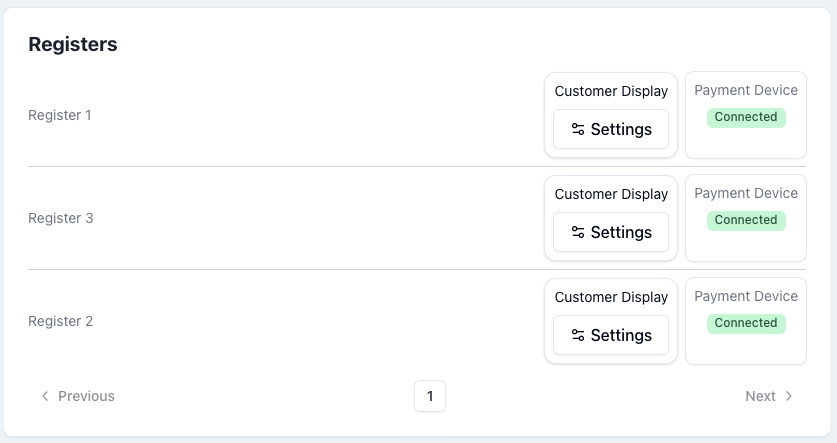
Task: Click the left chevron beside Previous
Action: coord(45,396)
